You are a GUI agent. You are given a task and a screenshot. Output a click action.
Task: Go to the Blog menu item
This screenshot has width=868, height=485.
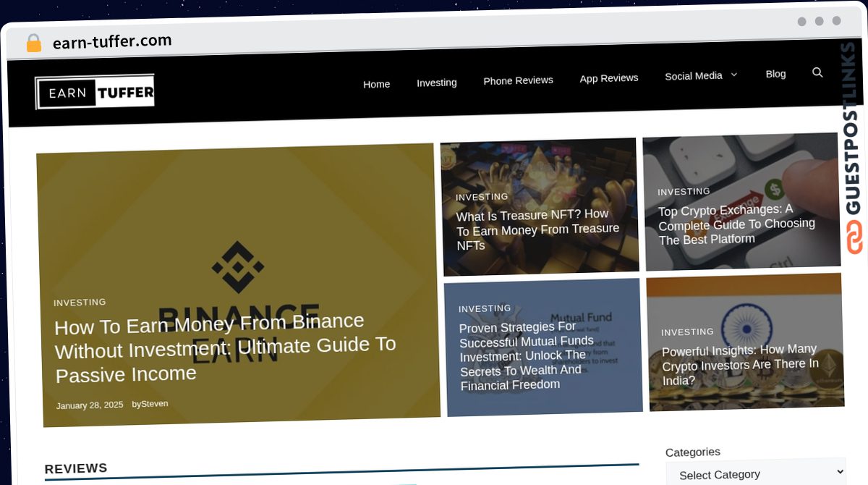pos(775,74)
